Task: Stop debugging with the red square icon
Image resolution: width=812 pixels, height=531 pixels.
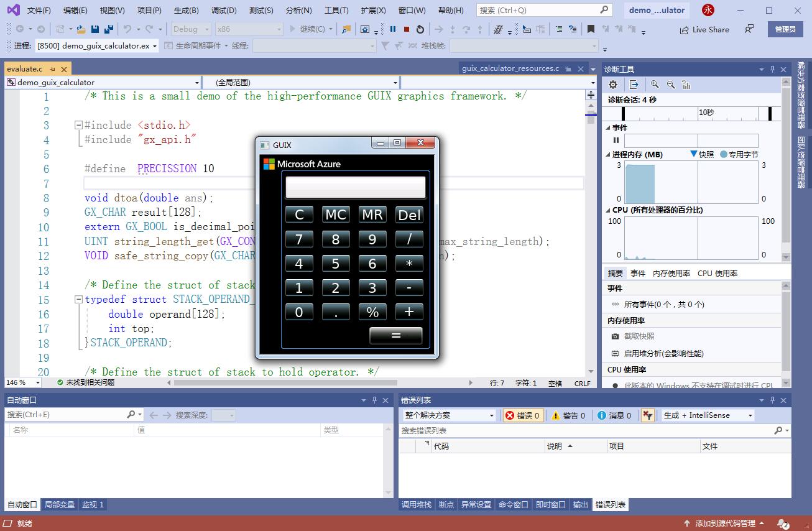Action: [x=406, y=29]
